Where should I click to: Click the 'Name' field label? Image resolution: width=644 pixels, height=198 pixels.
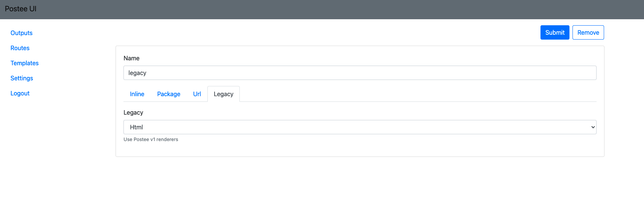(x=131, y=58)
